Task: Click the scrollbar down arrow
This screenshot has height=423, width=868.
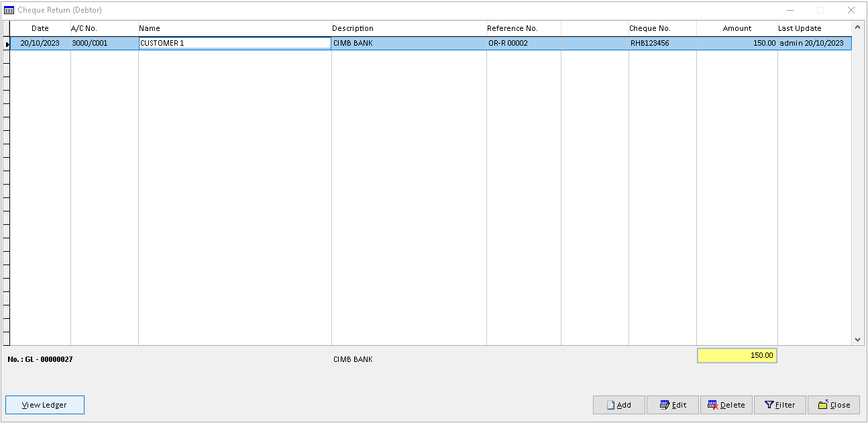Action: pyautogui.click(x=858, y=340)
